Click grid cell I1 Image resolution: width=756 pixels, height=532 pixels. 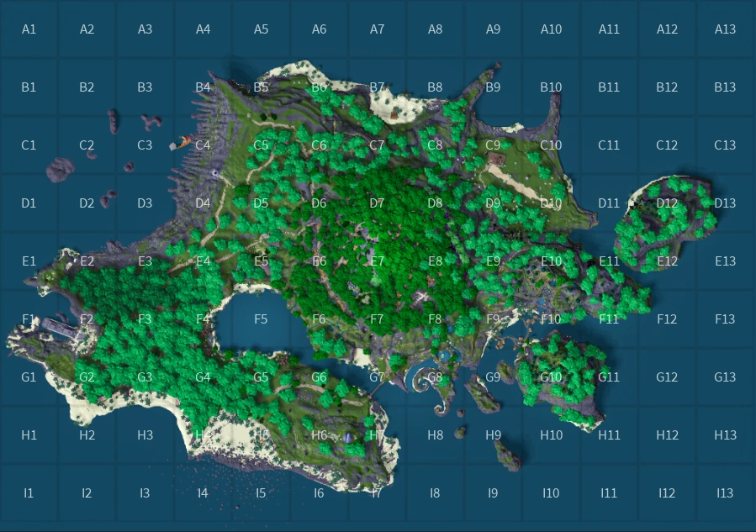tap(29, 493)
